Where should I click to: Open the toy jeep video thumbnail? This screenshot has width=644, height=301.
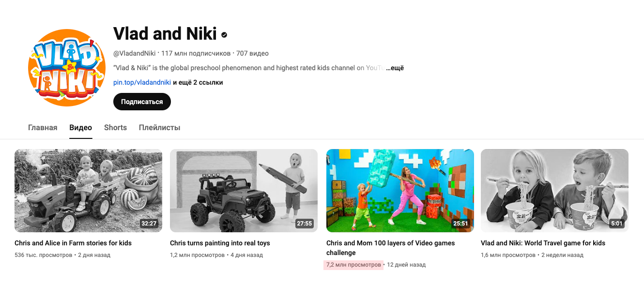pos(244,191)
